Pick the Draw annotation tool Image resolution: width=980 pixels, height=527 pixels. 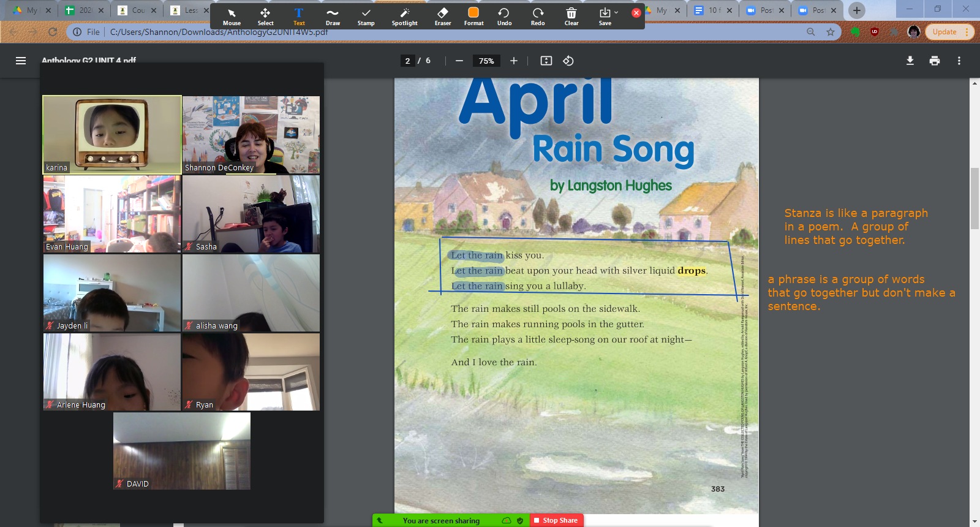click(x=333, y=17)
